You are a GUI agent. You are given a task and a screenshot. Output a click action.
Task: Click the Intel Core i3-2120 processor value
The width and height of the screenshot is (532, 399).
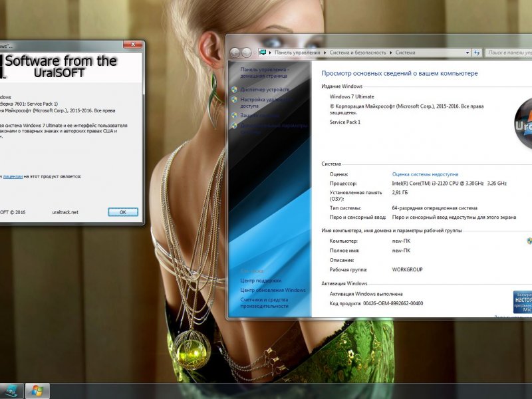pos(450,184)
